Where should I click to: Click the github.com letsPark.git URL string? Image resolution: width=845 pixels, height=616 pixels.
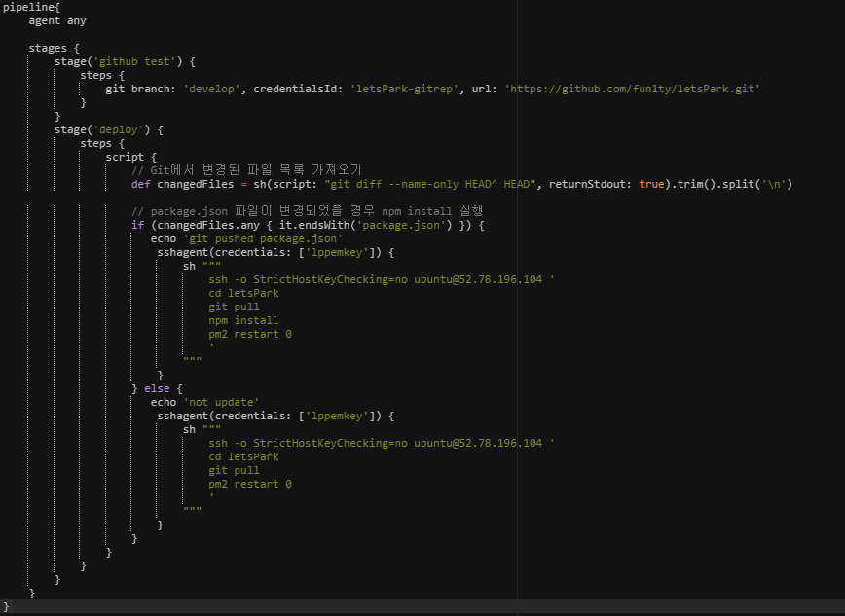632,89
